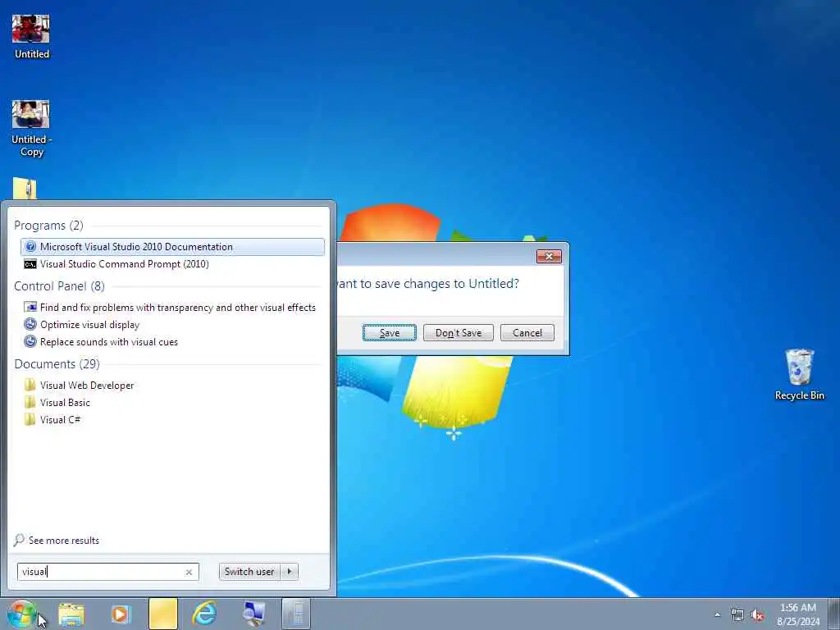Screen dimensions: 840x630
Task: Select the Untitled desktop image icon
Action: coord(31,36)
